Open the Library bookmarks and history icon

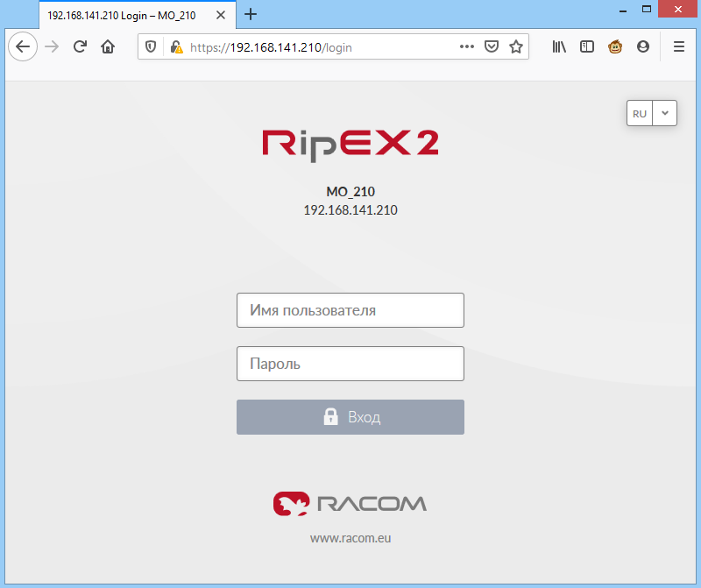pyautogui.click(x=559, y=46)
